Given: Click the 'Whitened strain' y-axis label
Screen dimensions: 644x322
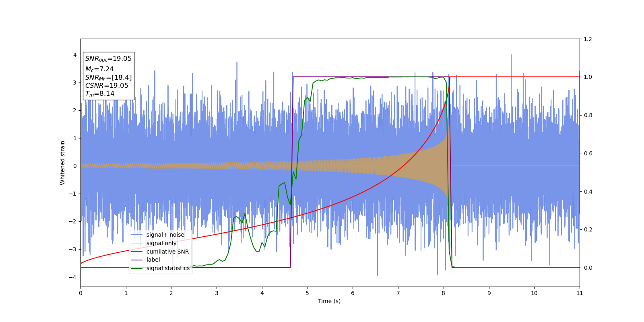Looking at the screenshot, I should [x=63, y=163].
